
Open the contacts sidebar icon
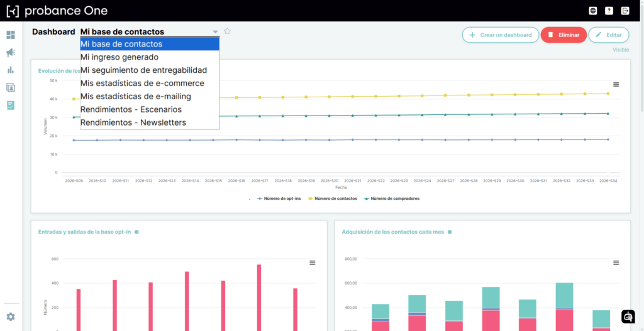11,87
